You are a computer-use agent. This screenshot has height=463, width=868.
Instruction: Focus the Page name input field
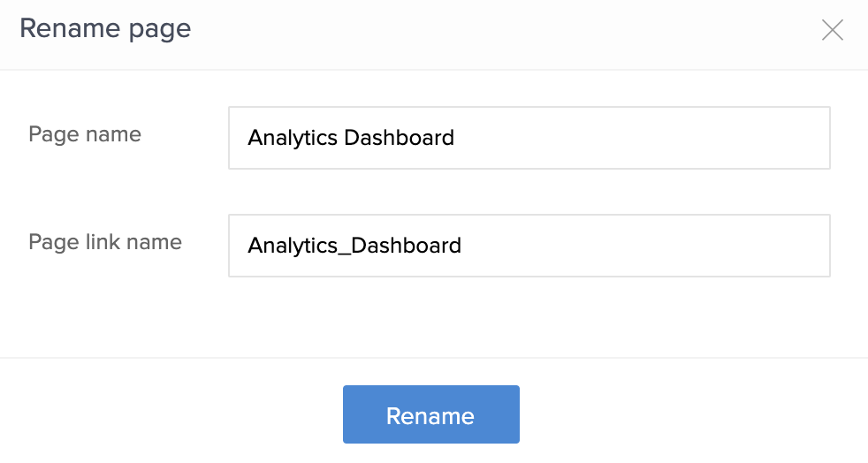pyautogui.click(x=529, y=138)
